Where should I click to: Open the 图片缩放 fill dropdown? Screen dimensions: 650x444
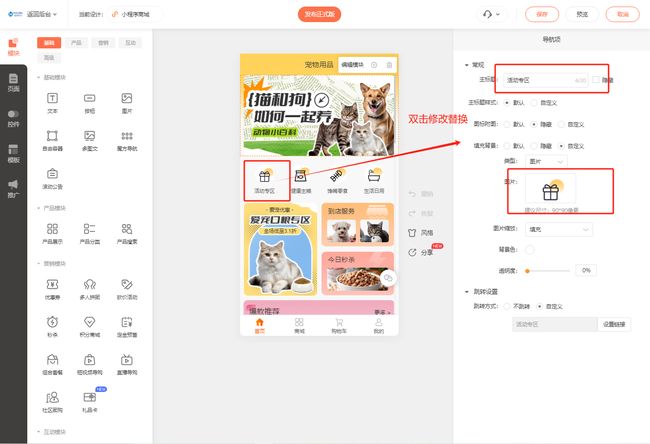559,229
